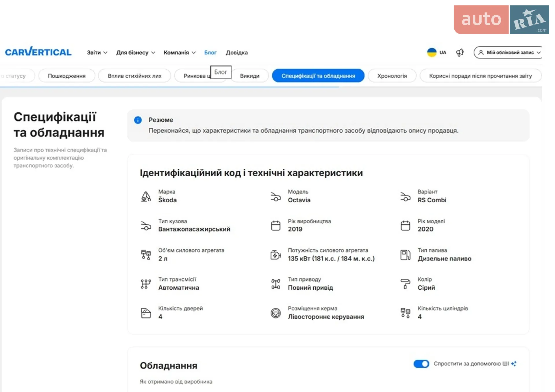Screen dimensions: 555x392
Task: Click the Колір paint roller icon
Action: coord(405,284)
